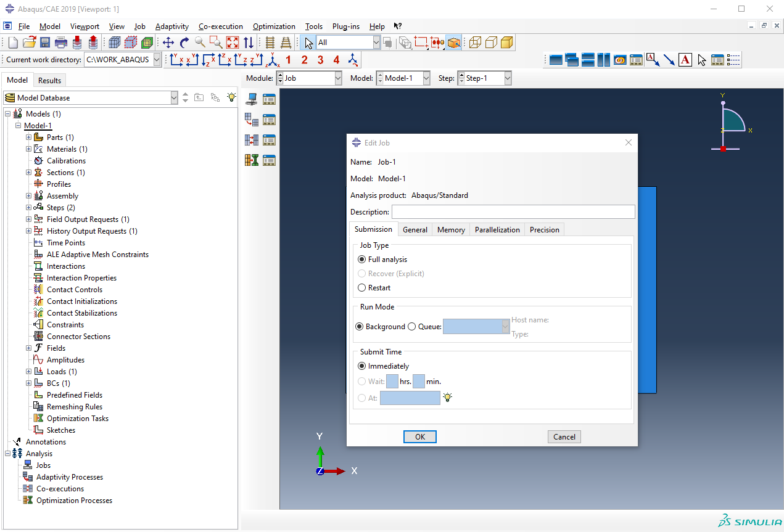Open the Module dropdown showing Job

point(309,78)
